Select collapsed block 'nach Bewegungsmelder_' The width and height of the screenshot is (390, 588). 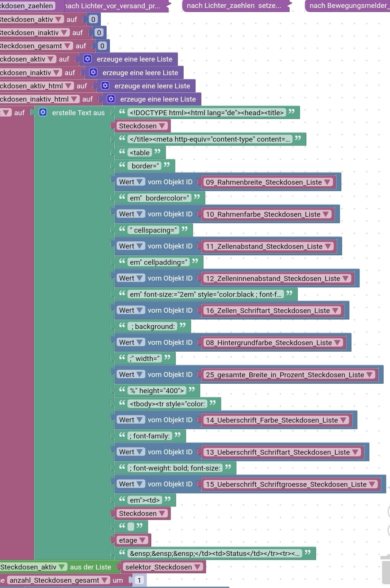point(347,6)
